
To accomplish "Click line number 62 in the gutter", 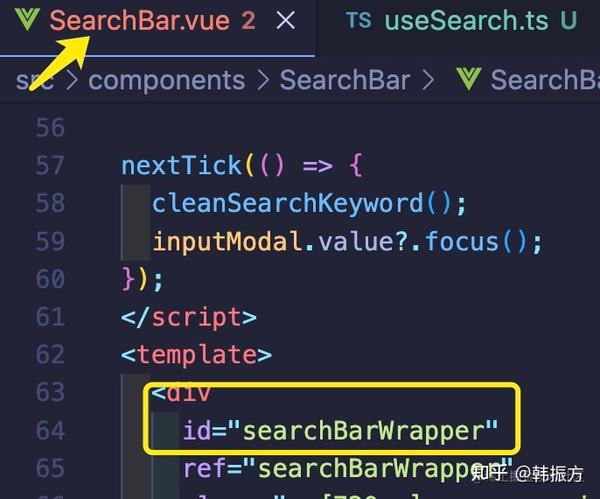I will pyautogui.click(x=50, y=355).
